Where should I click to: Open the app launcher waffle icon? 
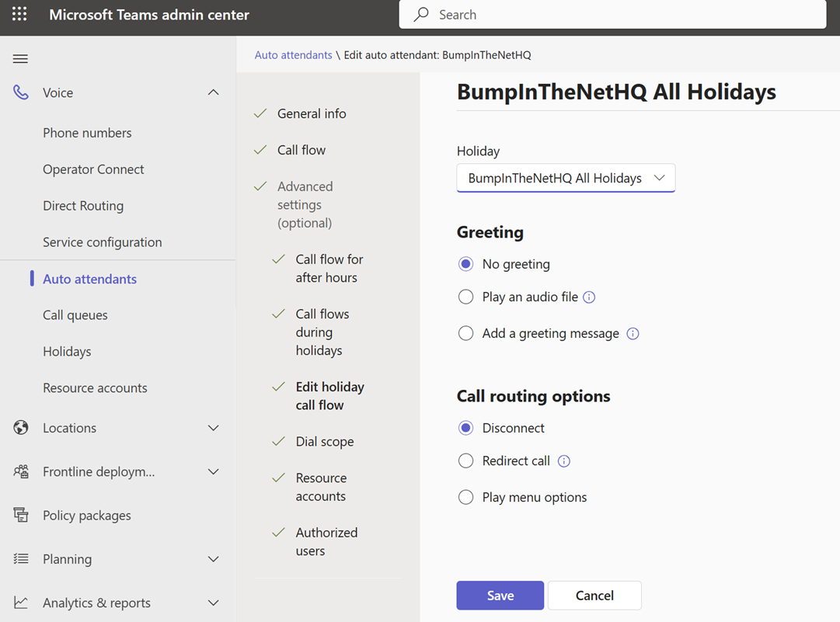(19, 15)
